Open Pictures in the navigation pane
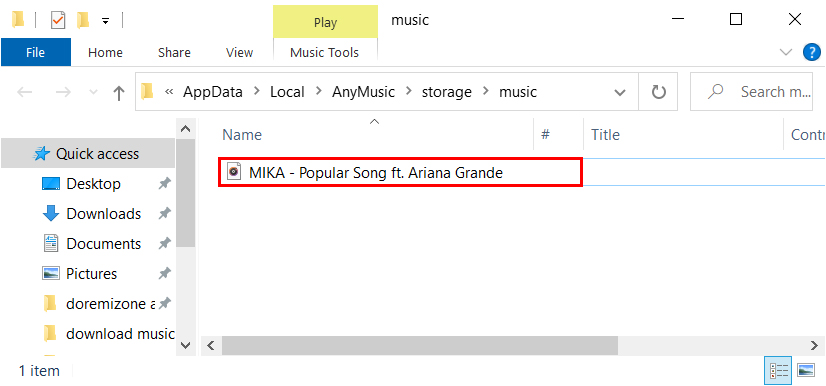 click(91, 274)
